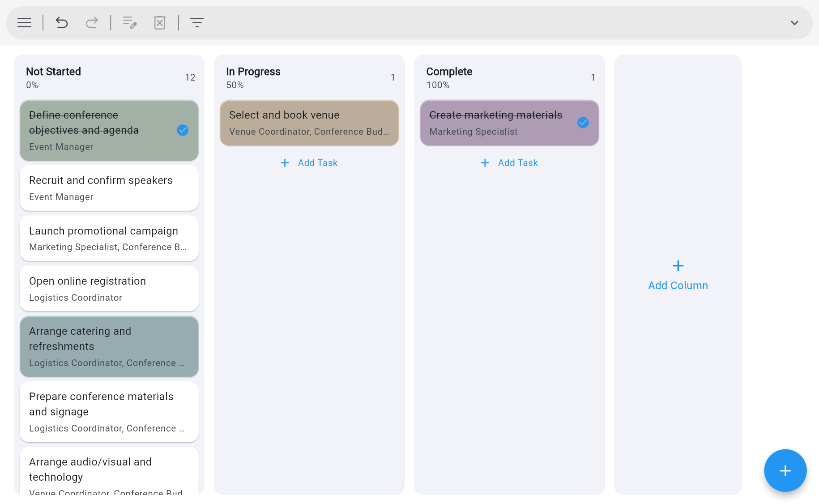Toggle completion check on Define conference objectives card

tap(182, 130)
